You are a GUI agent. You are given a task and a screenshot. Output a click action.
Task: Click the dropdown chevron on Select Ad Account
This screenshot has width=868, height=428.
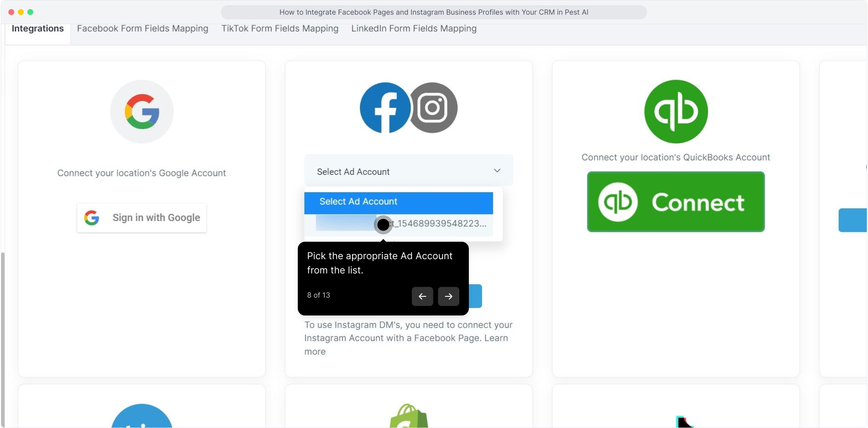[x=497, y=170]
